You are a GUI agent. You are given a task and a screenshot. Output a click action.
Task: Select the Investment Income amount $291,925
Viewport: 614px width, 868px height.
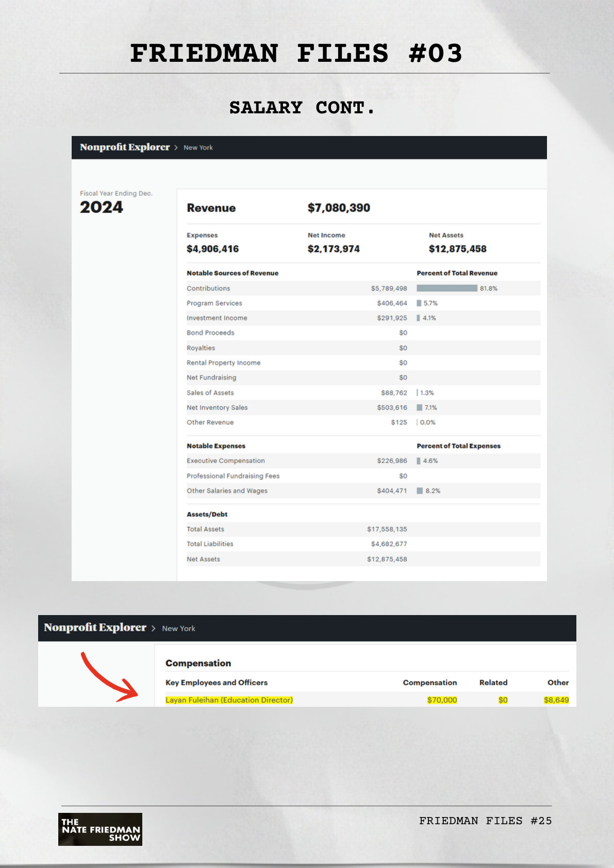pyautogui.click(x=392, y=318)
